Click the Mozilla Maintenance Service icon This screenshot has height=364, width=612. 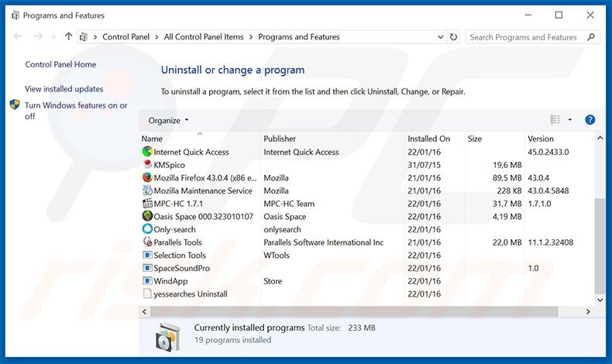147,190
